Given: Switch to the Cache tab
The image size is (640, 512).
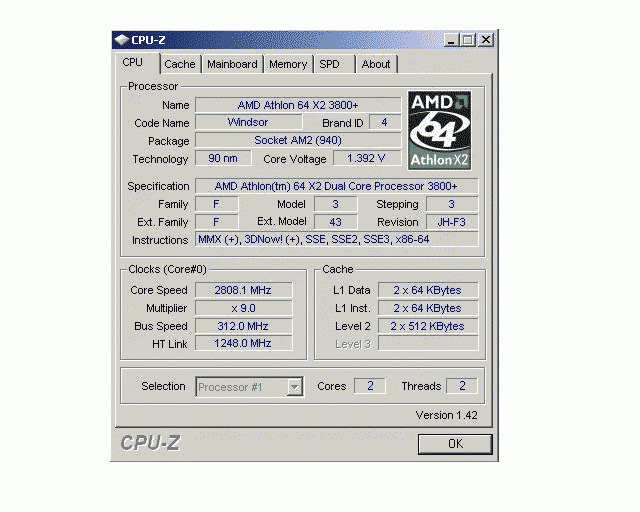Looking at the screenshot, I should tap(180, 64).
